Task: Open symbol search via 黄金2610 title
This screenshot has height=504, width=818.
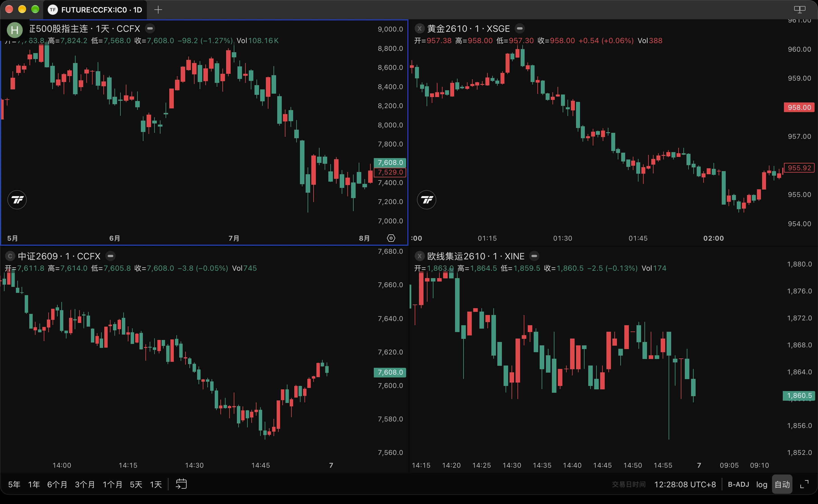Action: [x=468, y=29]
